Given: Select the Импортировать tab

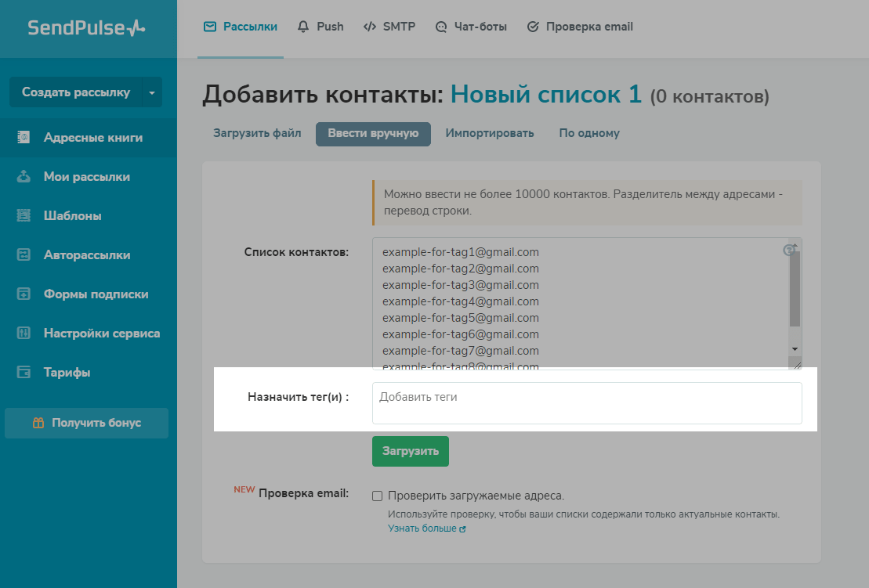Looking at the screenshot, I should pos(490,133).
